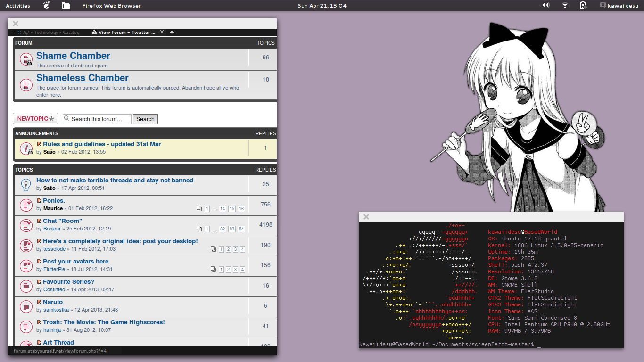Click the multipage icon in Ponies. row
The width and height of the screenshot is (644, 362).
click(199, 209)
